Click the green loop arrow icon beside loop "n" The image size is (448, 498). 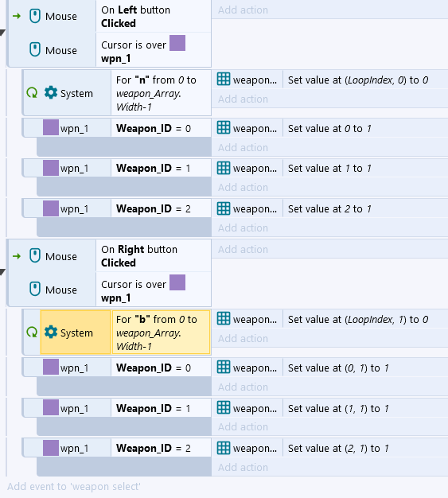point(32,93)
